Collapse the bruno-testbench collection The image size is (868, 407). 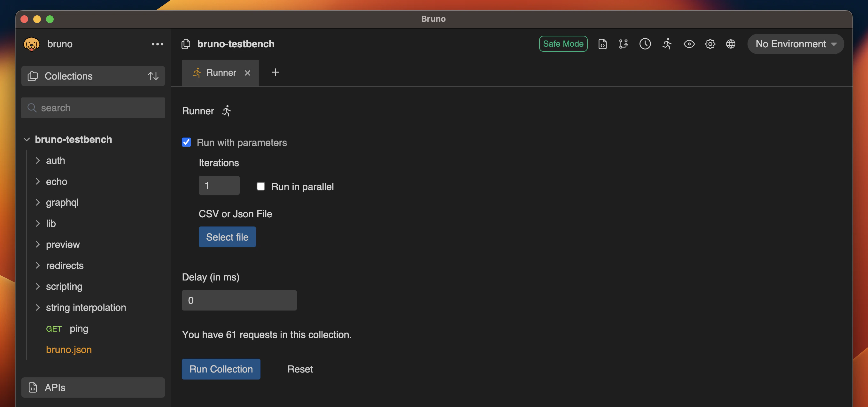pos(27,139)
